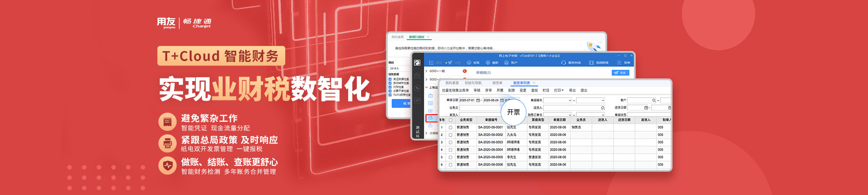Check the select-all checkbox in sales table header
The height and width of the screenshot is (195, 868).
click(x=450, y=120)
